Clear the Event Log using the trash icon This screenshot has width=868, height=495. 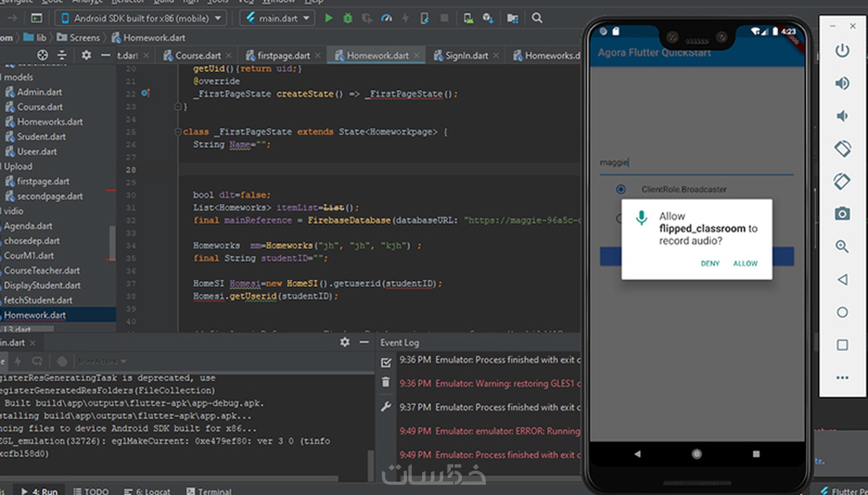pyautogui.click(x=386, y=382)
